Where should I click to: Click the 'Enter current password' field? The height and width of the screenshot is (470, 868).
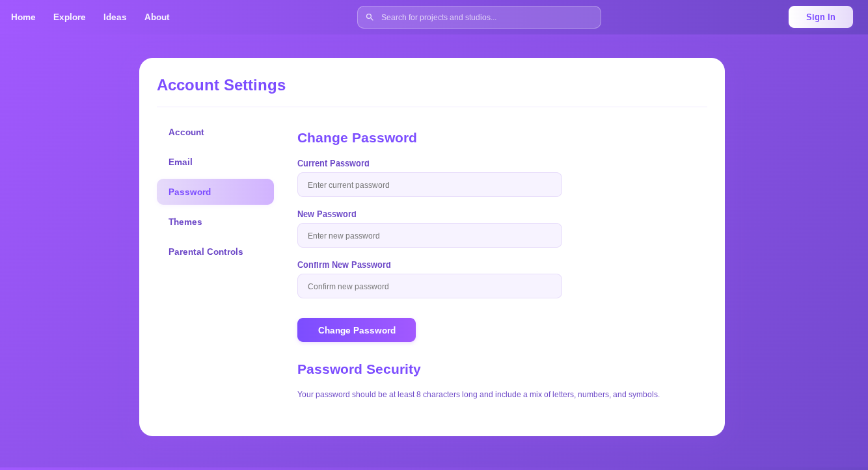tap(429, 185)
